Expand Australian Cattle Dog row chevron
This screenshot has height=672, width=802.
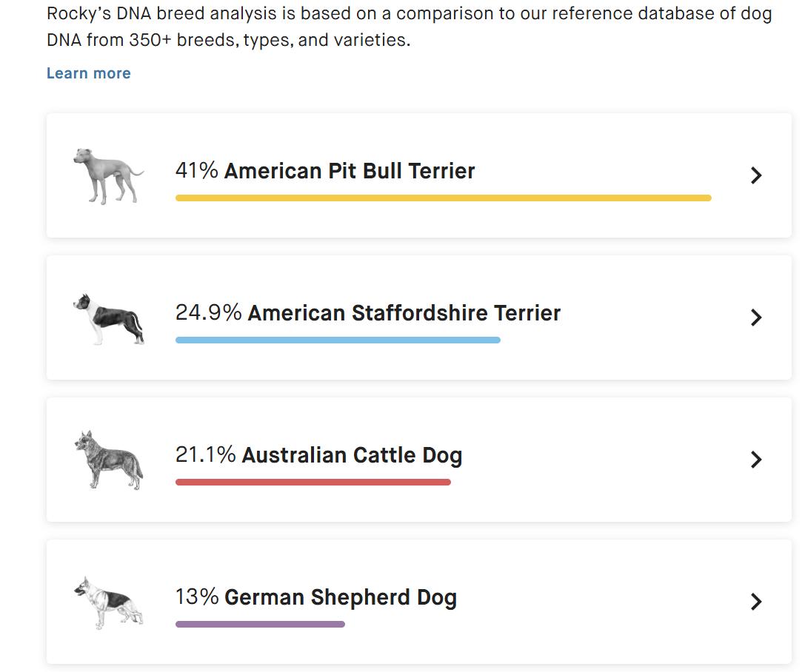point(756,460)
